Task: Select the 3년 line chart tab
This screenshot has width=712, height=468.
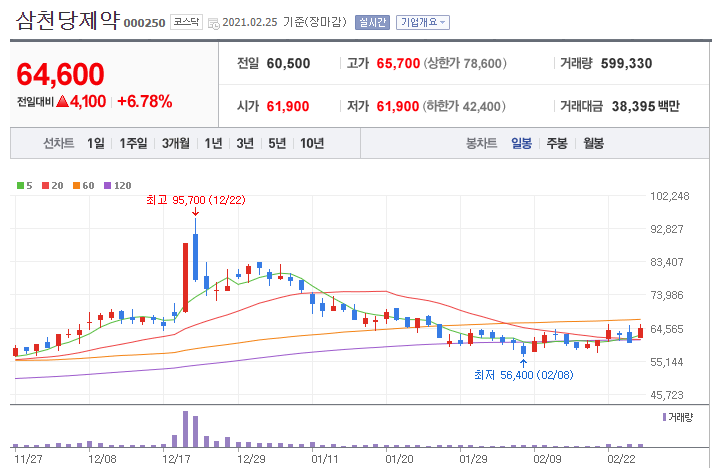Action: click(245, 143)
